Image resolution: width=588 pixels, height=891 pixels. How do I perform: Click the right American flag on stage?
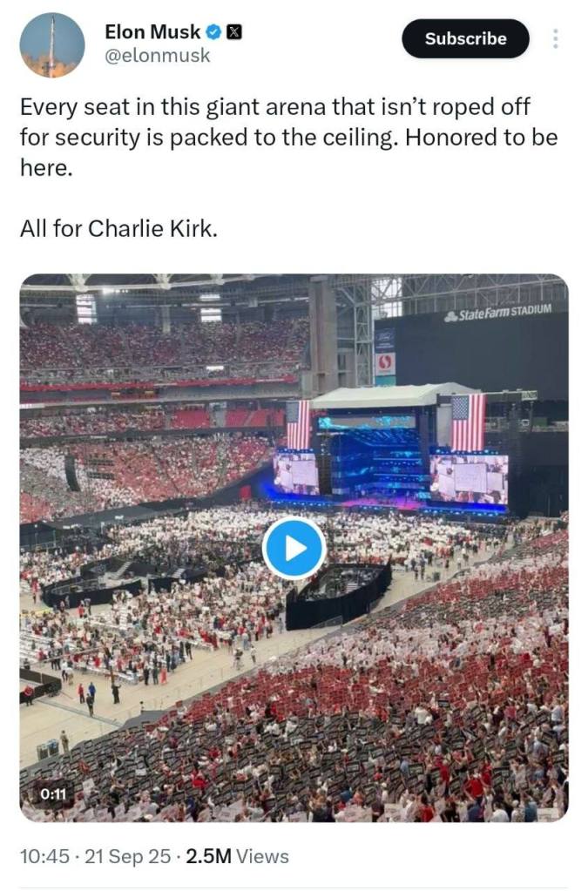469,422
